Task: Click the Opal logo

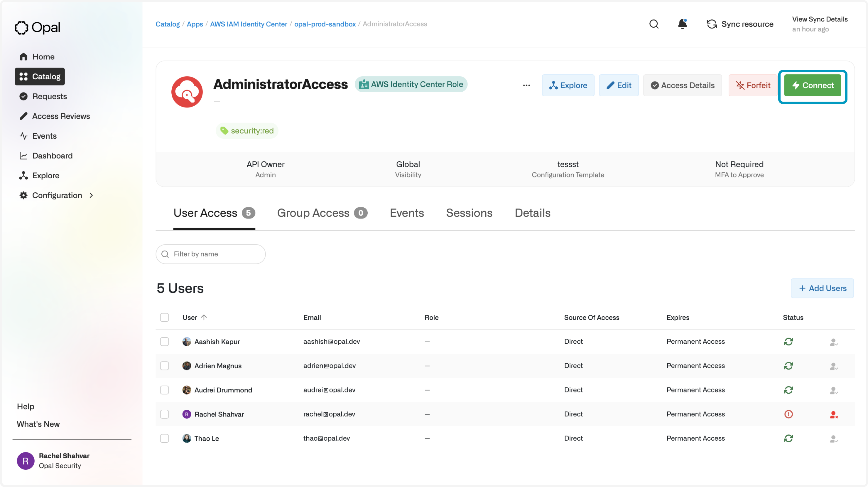Action: pyautogui.click(x=37, y=27)
